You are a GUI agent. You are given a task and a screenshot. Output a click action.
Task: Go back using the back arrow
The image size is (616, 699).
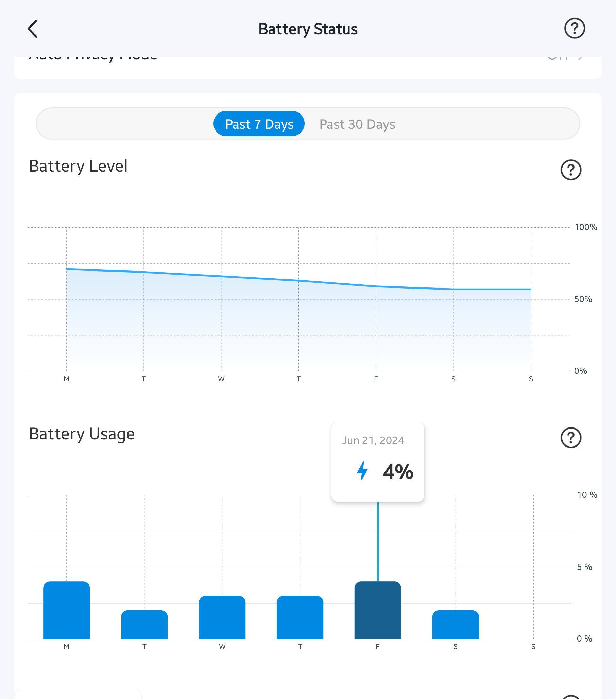[x=33, y=29]
